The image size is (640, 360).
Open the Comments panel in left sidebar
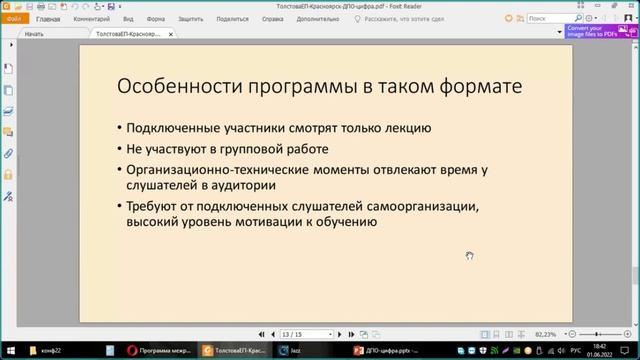(8, 132)
